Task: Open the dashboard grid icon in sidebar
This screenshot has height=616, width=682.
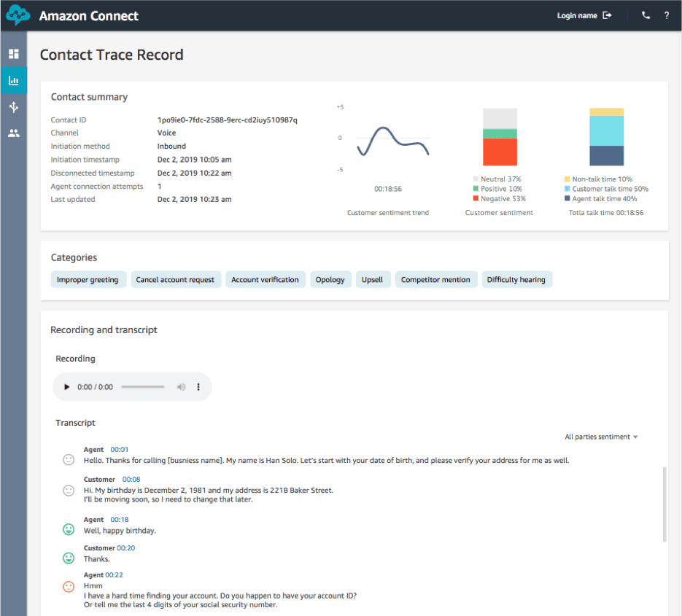Action: (x=13, y=53)
